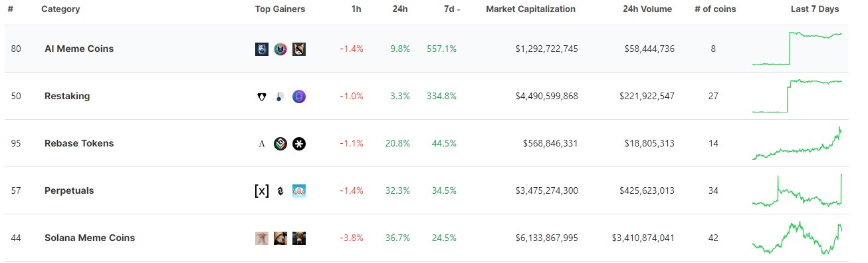The width and height of the screenshot is (868, 263).
Task: Sort table by 7d column arrow
Action: coord(459,10)
